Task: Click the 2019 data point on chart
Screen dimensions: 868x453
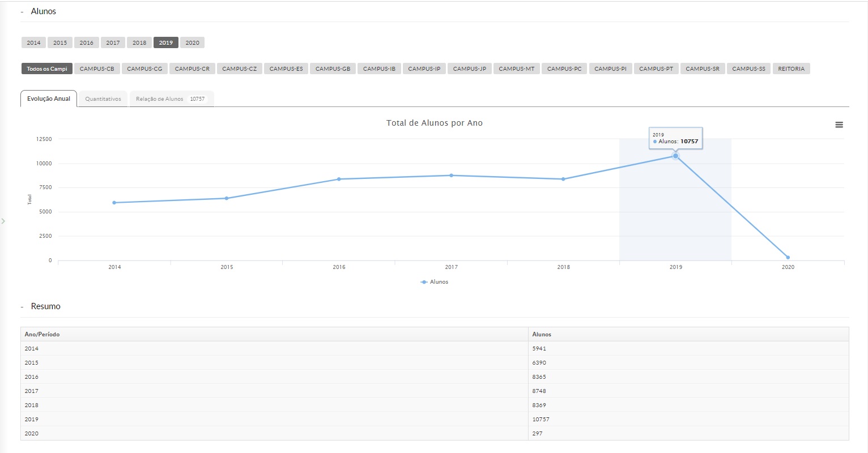Action: (675, 156)
